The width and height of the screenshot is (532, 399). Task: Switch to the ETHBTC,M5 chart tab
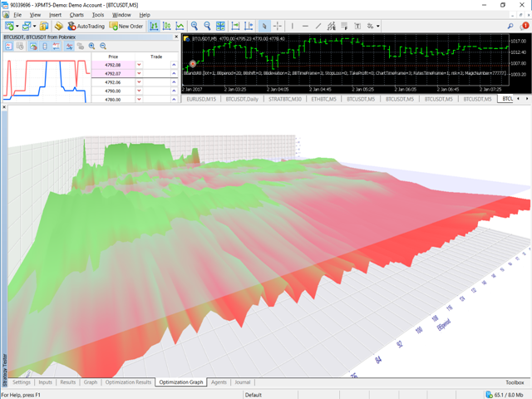pos(323,99)
